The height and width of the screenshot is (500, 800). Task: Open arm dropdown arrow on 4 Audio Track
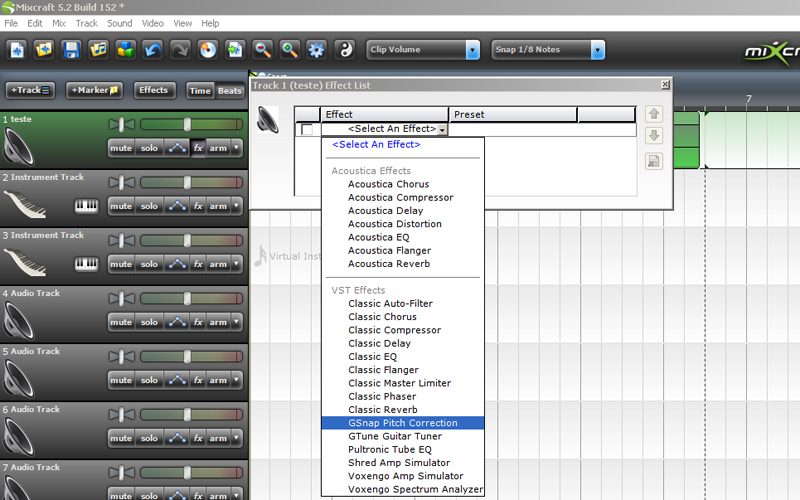click(236, 322)
